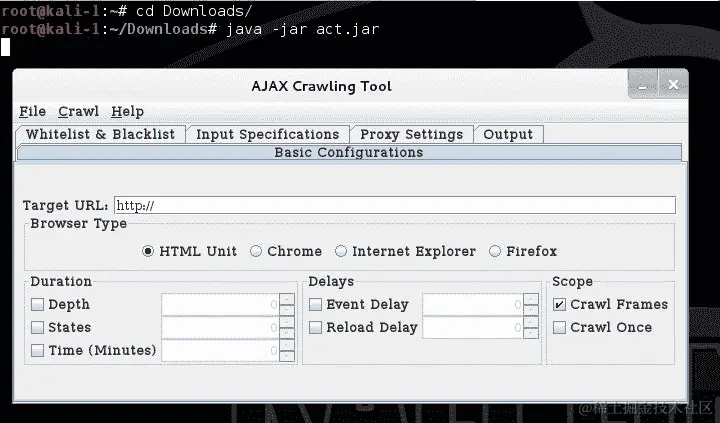This screenshot has height=423, width=720.
Task: Increase Time (Minutes) spinner up arrow
Action: [x=287, y=345]
